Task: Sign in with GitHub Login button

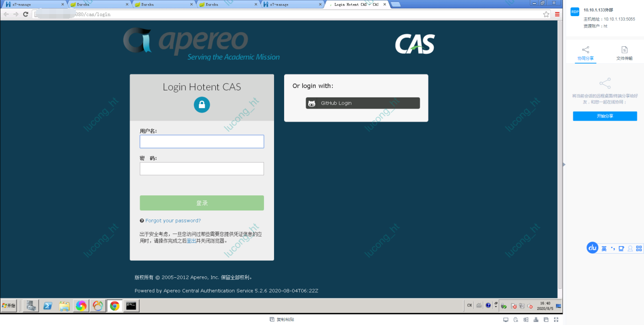Action: 362,103
